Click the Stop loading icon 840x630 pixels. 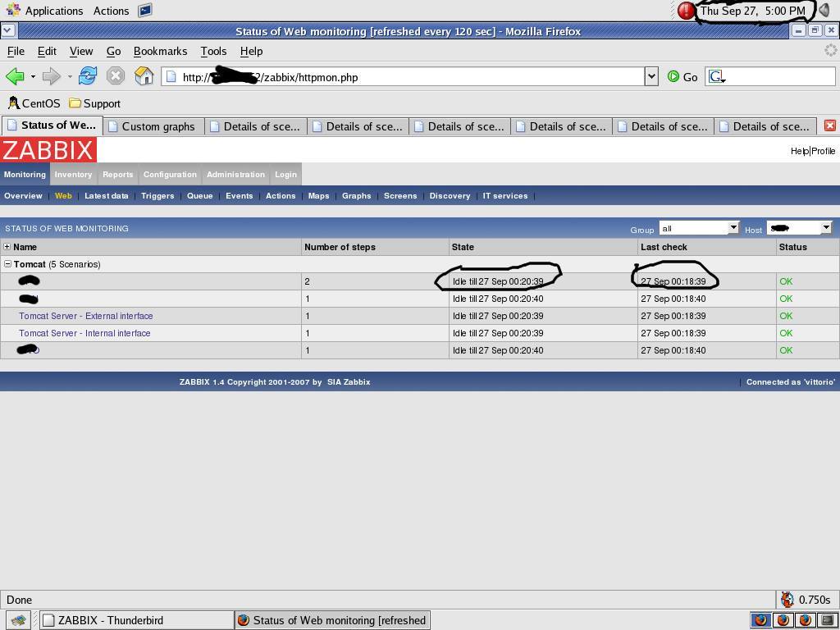coord(115,76)
